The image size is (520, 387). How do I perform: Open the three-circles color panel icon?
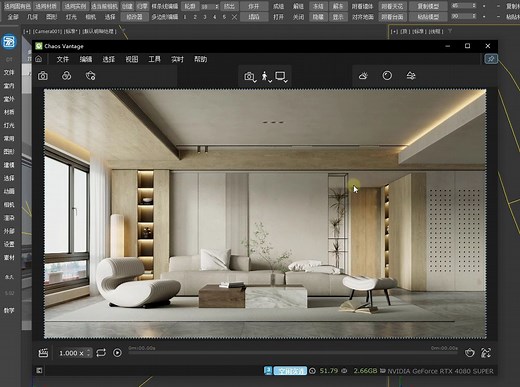(x=66, y=76)
